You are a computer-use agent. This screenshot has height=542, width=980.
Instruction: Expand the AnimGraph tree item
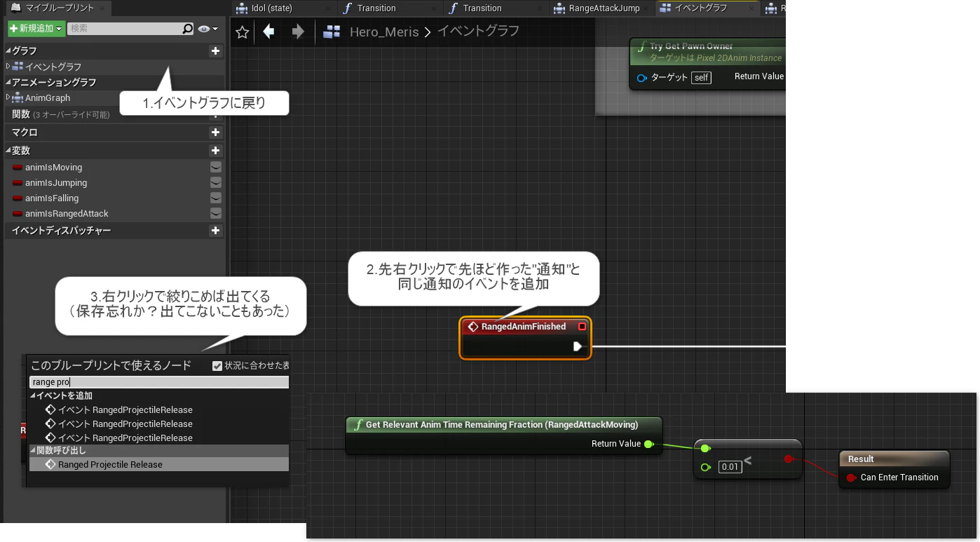tap(8, 97)
